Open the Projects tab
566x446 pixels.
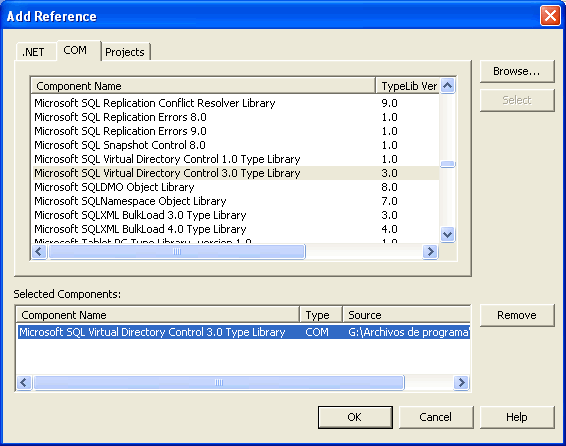point(126,52)
